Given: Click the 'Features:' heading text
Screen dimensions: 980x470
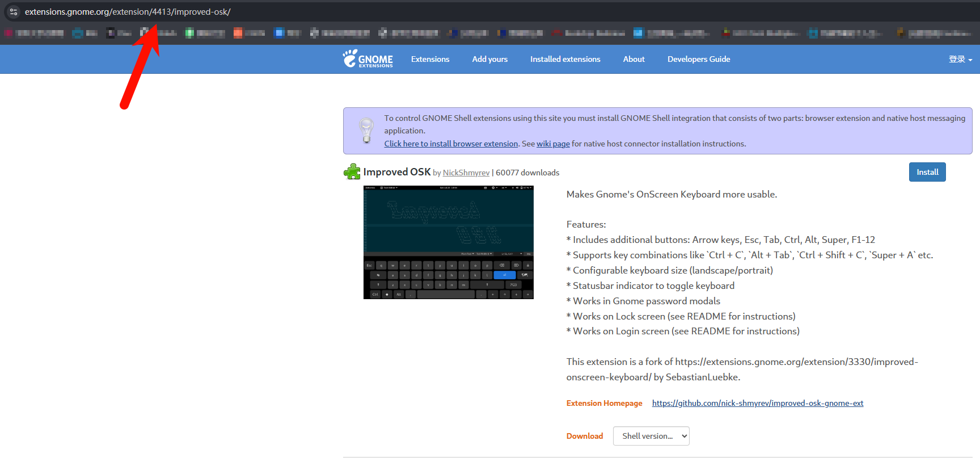Looking at the screenshot, I should coord(586,224).
